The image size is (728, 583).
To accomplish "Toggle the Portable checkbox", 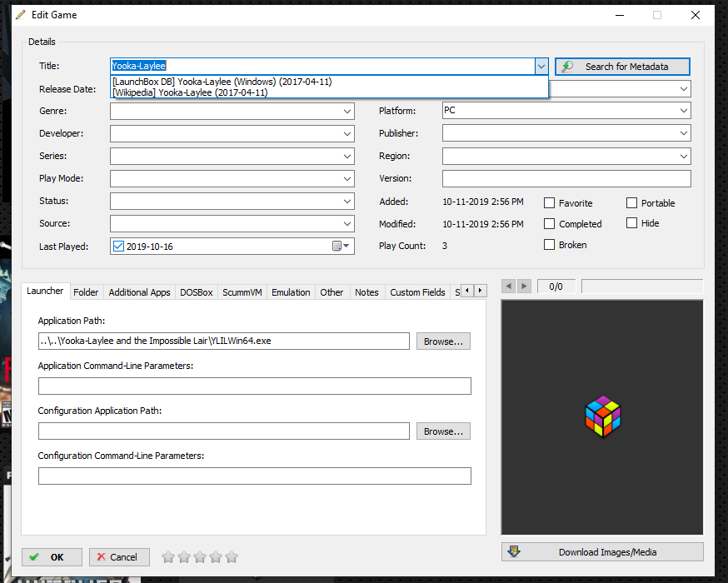I will point(631,203).
